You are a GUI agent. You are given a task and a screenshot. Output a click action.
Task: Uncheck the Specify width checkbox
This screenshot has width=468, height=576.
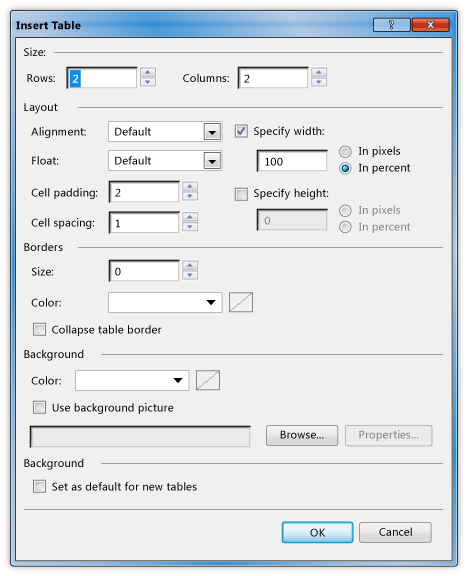tap(241, 131)
